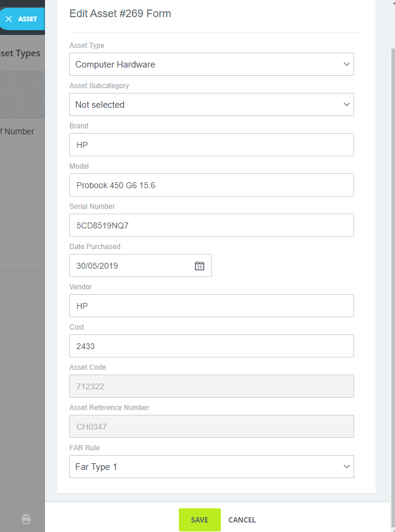Viewport: 395px width, 532px height.
Task: Open the Asset Type dropdown
Action: (x=211, y=65)
